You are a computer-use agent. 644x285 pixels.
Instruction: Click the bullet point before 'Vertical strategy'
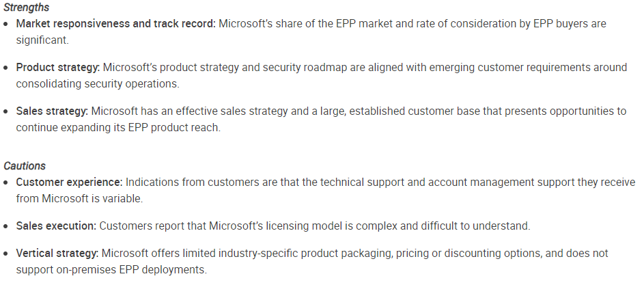[7, 254]
